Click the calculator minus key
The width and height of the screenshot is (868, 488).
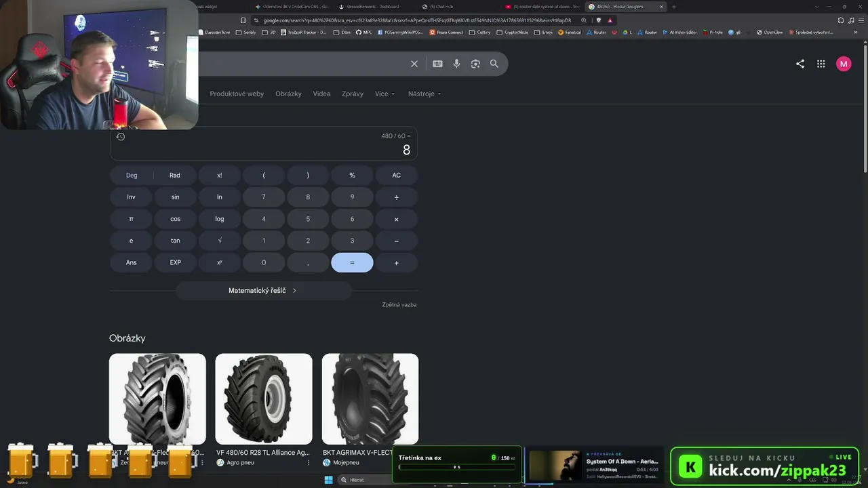coord(397,241)
